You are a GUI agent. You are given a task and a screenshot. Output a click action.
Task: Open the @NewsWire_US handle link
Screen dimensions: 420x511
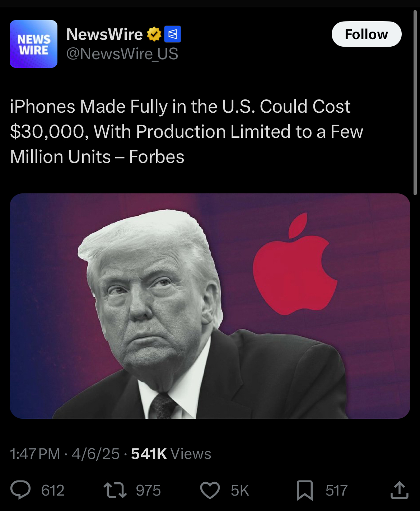point(122,54)
